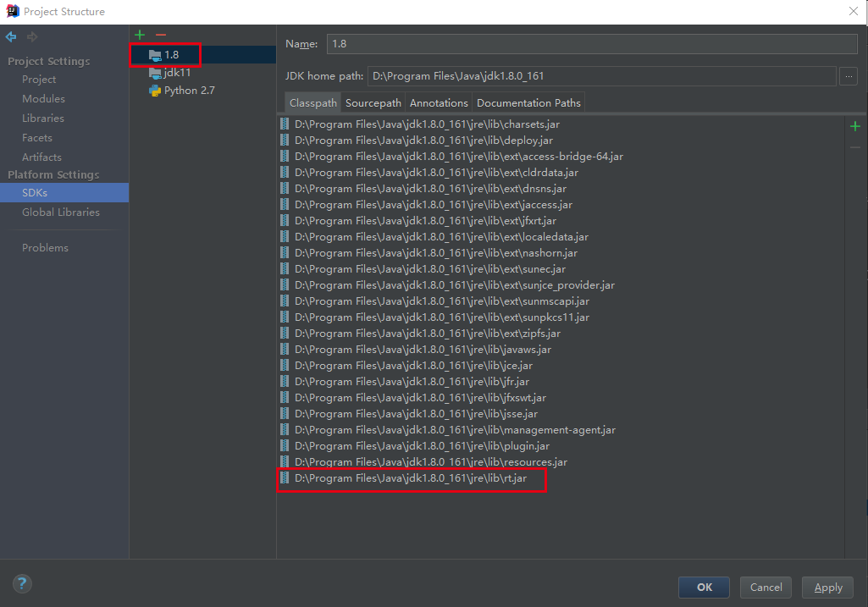868x607 pixels.
Task: Browse JDK home path with the ellipsis button
Action: tap(848, 75)
